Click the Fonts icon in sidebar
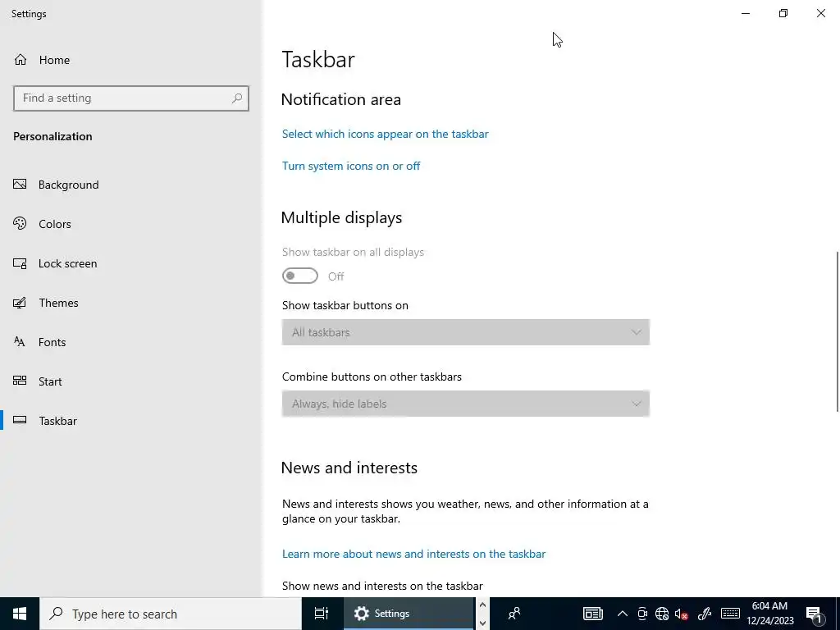840x630 pixels. 20,342
